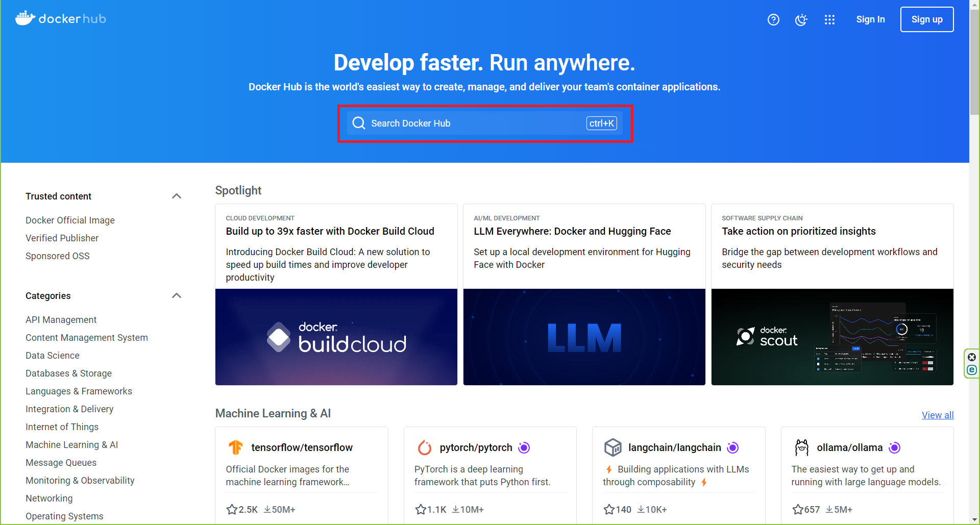Viewport: 980px width, 525px height.
Task: Click the TensorFlow logo icon
Action: (x=235, y=447)
